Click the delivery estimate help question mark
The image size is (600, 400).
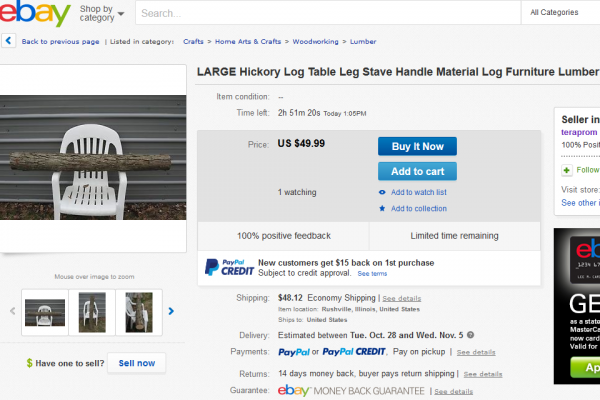tap(470, 335)
